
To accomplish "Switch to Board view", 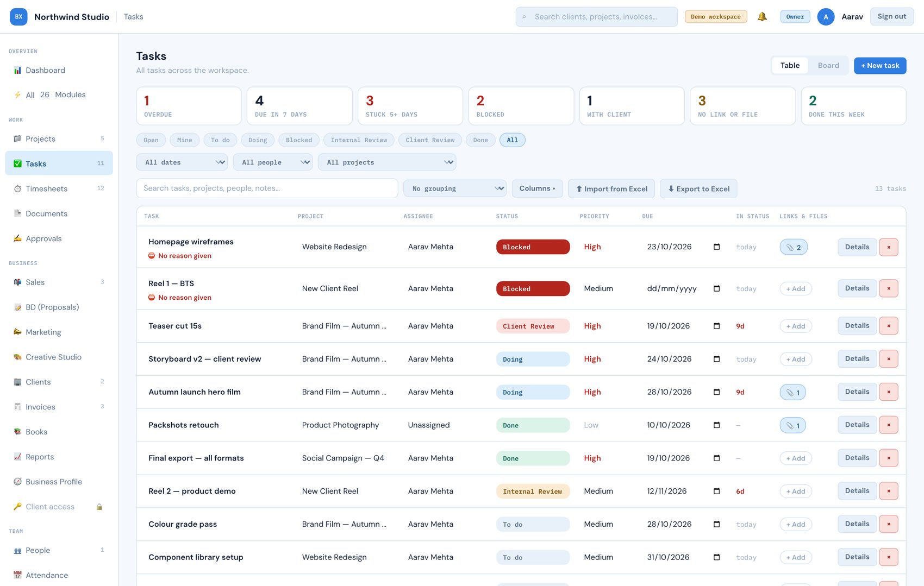I will [x=828, y=66].
